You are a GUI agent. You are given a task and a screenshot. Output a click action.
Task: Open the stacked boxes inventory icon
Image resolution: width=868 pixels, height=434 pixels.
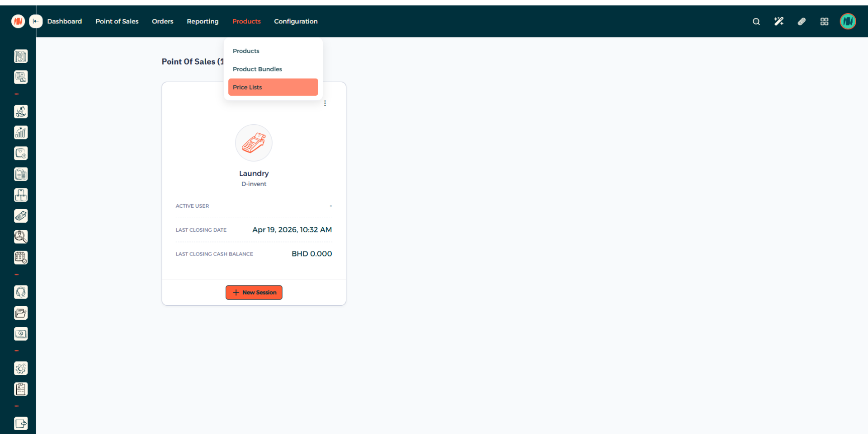[x=21, y=195]
